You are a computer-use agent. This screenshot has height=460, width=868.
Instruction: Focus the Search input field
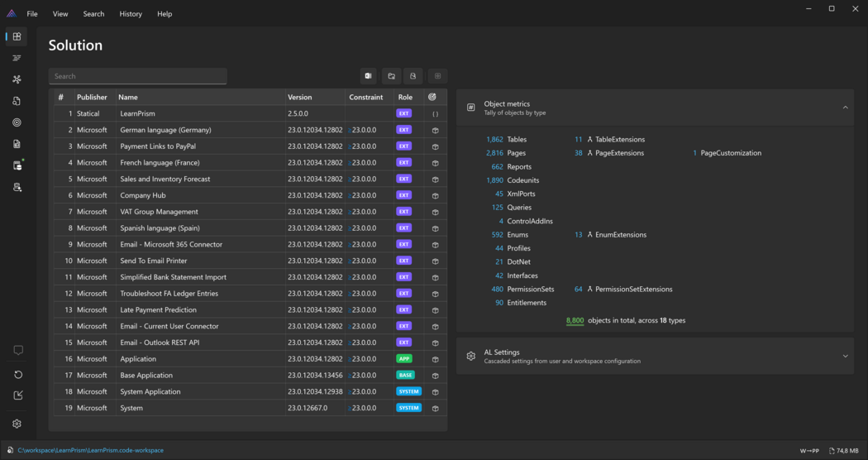[x=138, y=76]
